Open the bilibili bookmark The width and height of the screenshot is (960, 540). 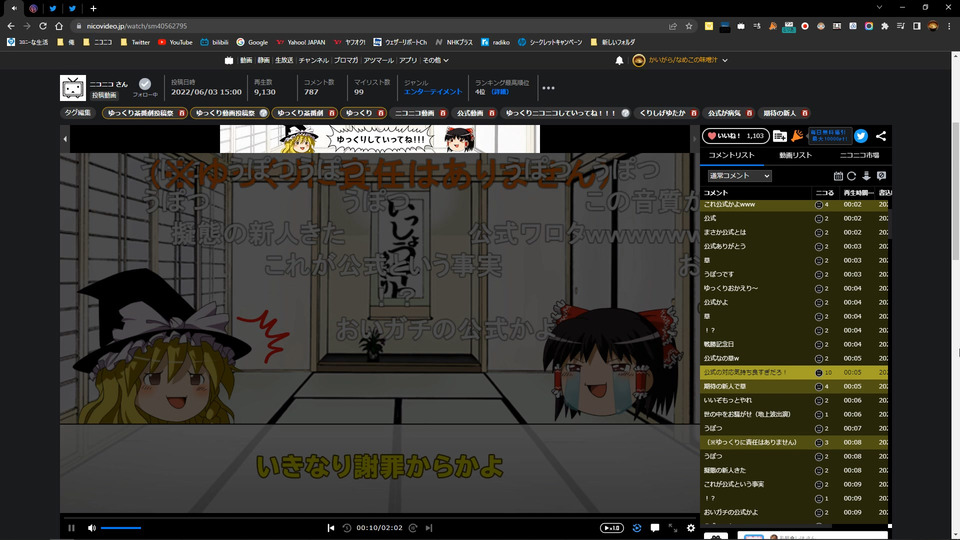pyautogui.click(x=214, y=42)
